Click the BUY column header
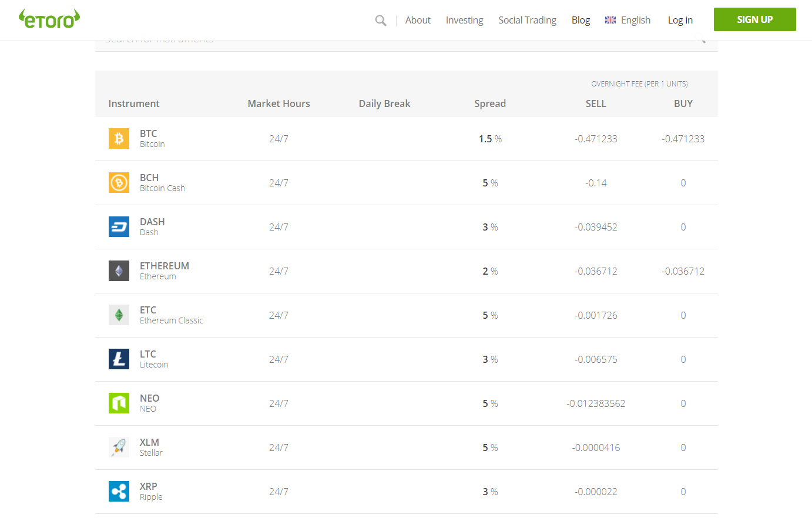The width and height of the screenshot is (812, 531). coord(683,103)
